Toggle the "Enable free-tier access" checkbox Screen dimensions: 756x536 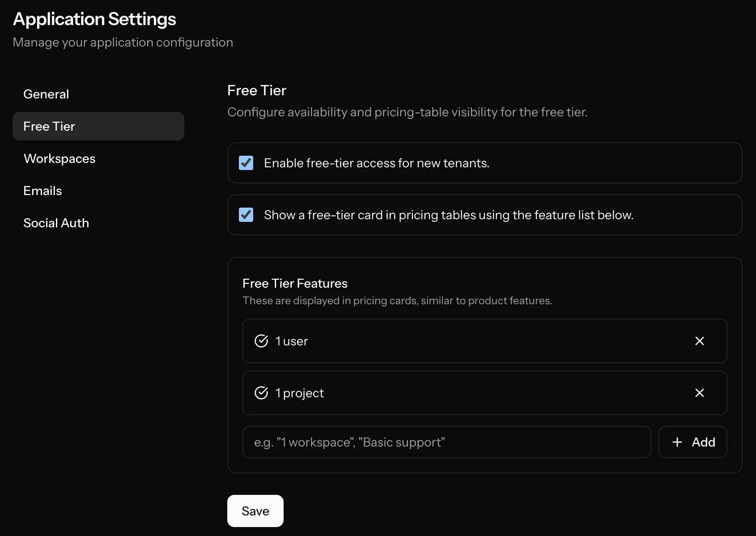tap(246, 163)
